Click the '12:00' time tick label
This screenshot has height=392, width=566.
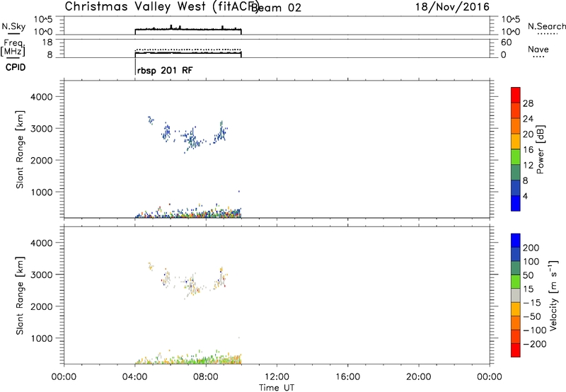coord(277,376)
